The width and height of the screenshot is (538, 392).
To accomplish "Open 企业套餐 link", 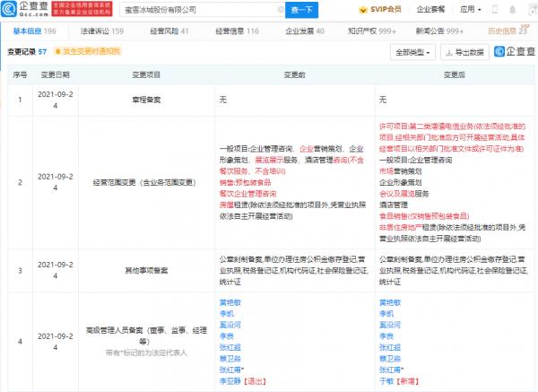I will [x=430, y=9].
